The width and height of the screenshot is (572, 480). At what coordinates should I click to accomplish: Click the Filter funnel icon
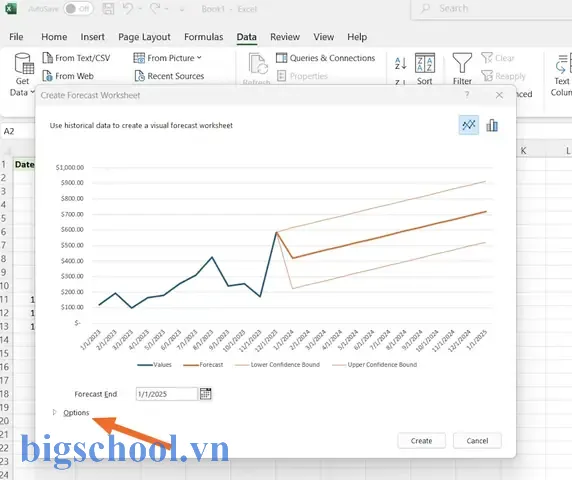pos(462,63)
